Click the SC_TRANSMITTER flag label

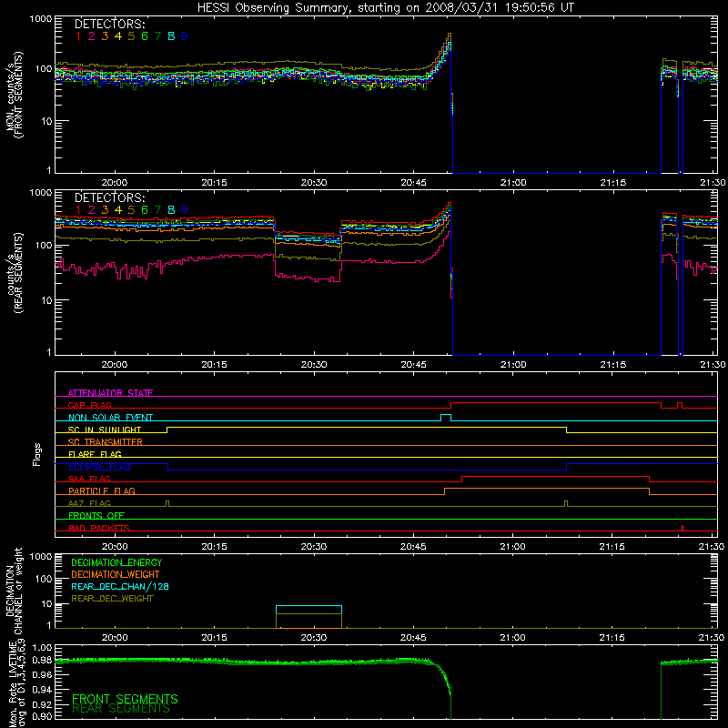(106, 442)
